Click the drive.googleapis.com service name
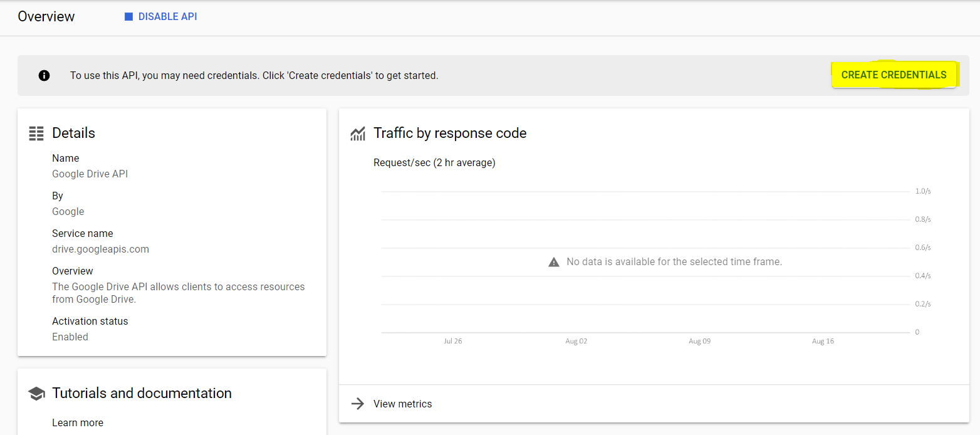The image size is (980, 435). (100, 249)
